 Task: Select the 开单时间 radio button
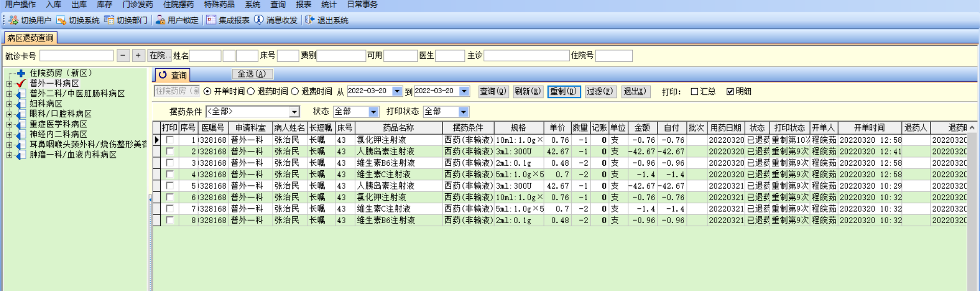point(207,92)
